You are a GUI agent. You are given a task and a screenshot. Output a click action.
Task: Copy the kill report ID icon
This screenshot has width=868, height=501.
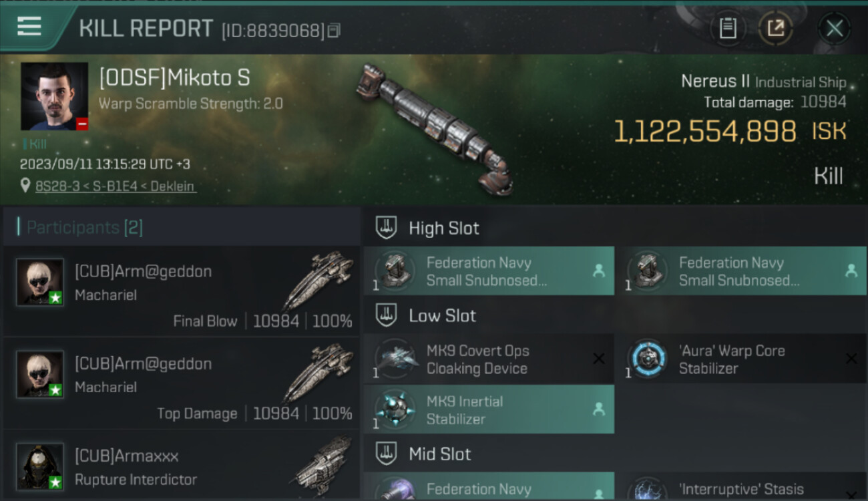point(335,30)
